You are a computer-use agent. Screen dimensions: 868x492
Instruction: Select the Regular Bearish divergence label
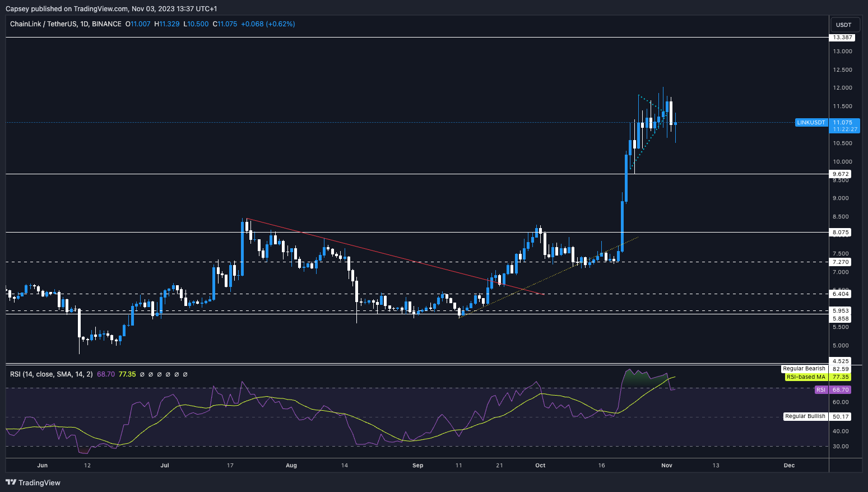804,369
